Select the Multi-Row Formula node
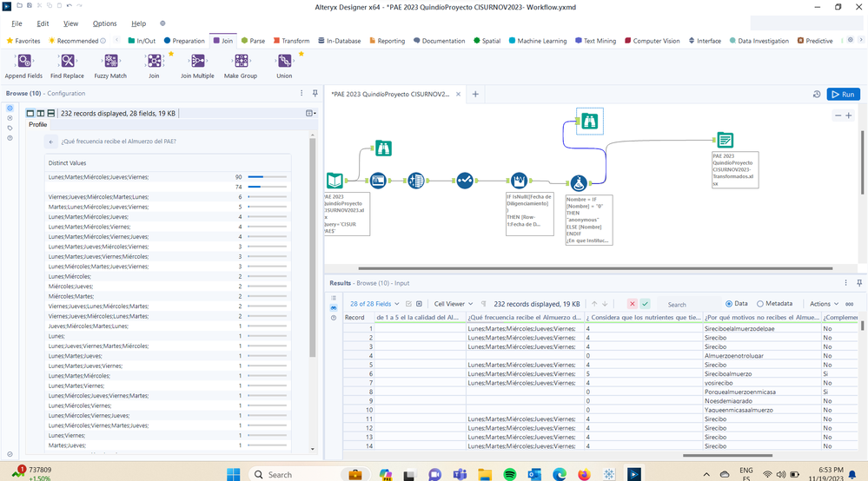This screenshot has height=481, width=868. [x=519, y=181]
